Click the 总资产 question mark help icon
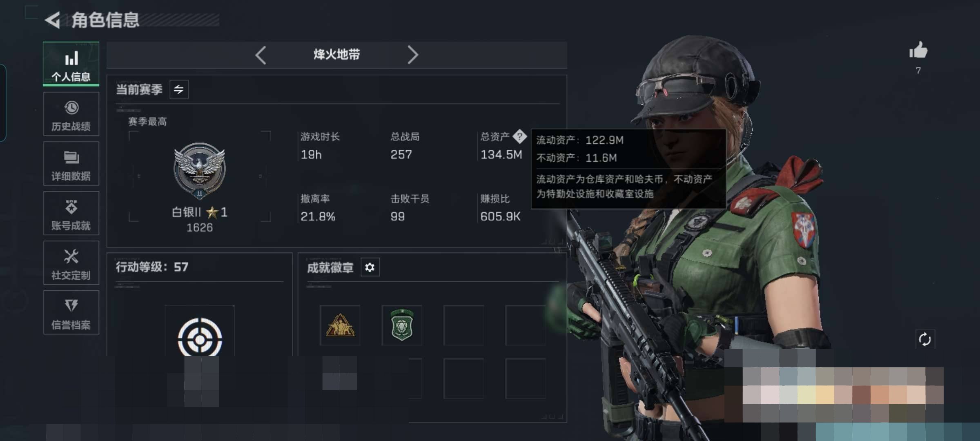 click(520, 136)
